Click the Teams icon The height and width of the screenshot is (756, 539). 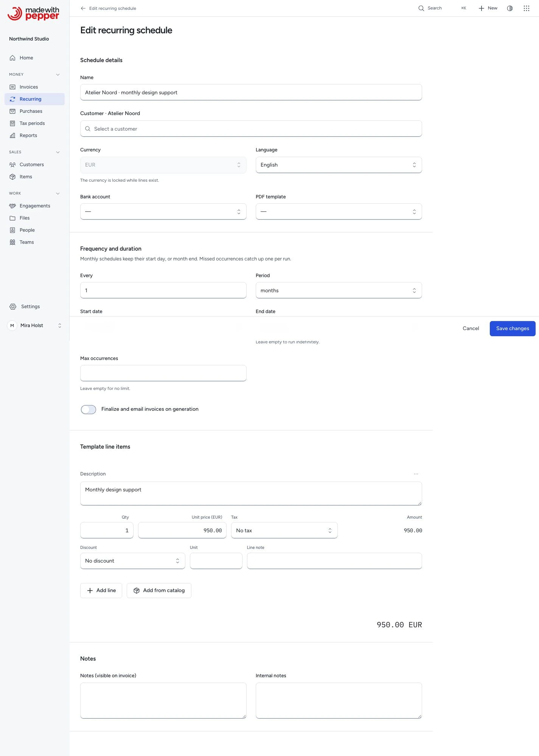(12, 242)
